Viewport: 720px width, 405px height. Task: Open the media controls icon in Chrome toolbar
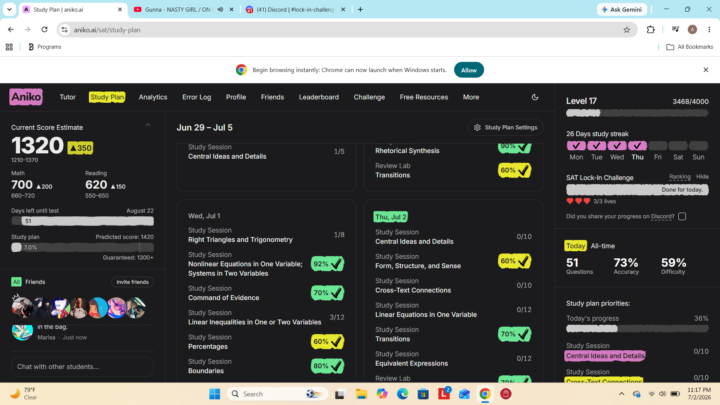(x=675, y=29)
